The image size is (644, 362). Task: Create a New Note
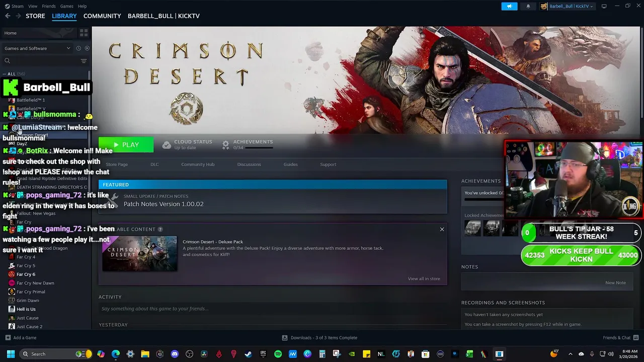(x=615, y=283)
